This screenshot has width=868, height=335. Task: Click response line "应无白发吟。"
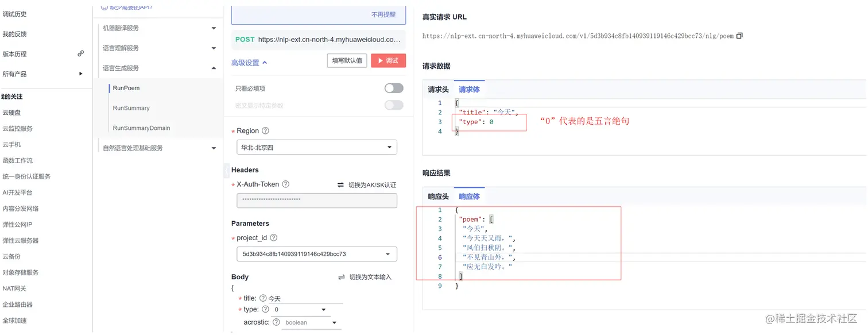coord(487,267)
